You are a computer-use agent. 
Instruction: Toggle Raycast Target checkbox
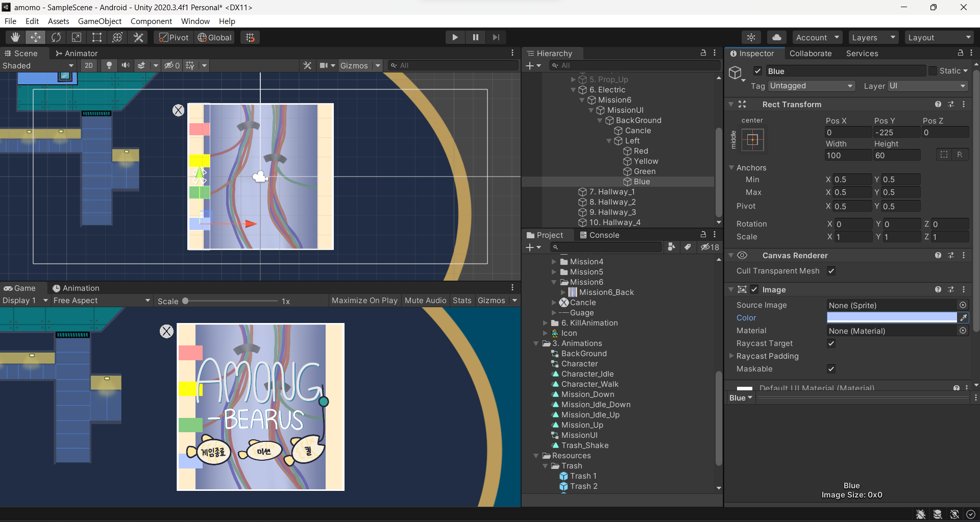click(831, 343)
